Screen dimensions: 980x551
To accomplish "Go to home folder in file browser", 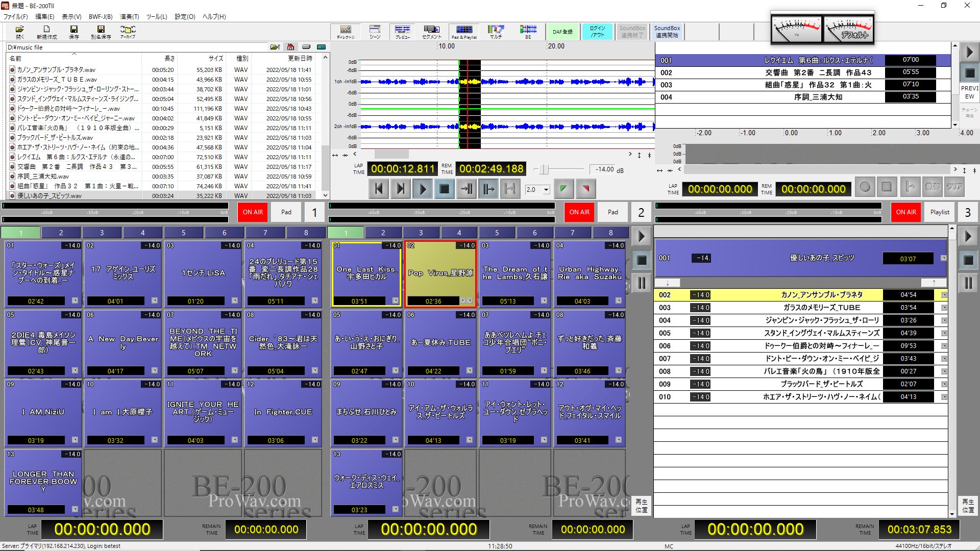I will [x=290, y=47].
